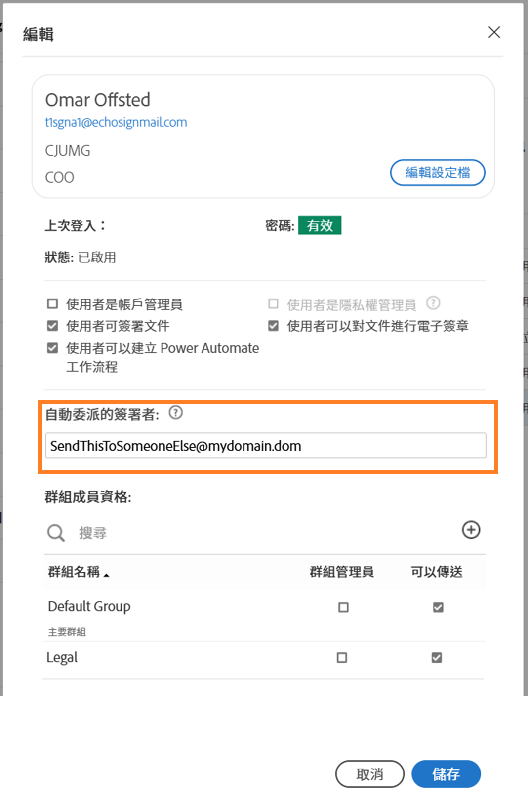Uncheck the 使用者可簽署文件 checkbox
This screenshot has width=528, height=812.
coord(52,326)
